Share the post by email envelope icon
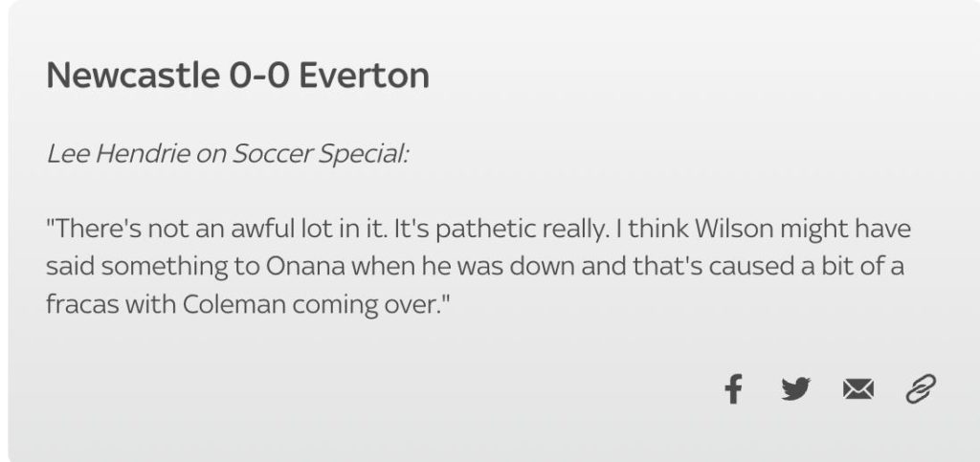Viewport: 980px width, 462px height. click(858, 390)
